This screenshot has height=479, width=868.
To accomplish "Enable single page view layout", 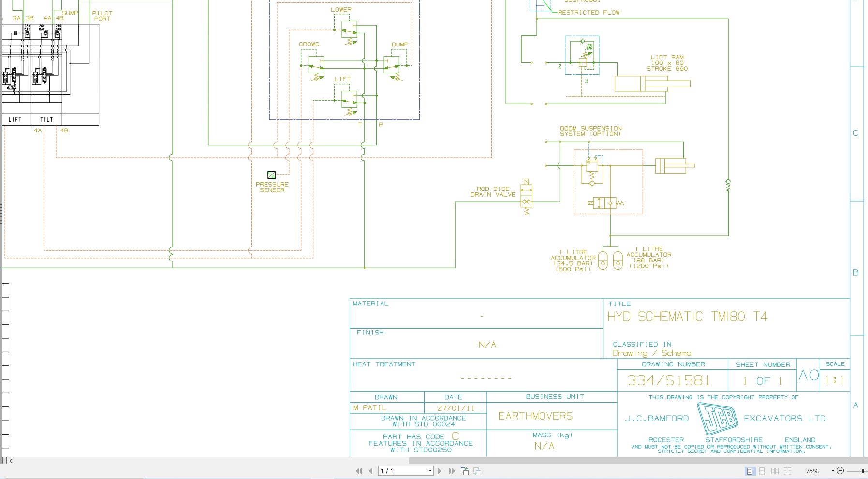I will point(750,471).
